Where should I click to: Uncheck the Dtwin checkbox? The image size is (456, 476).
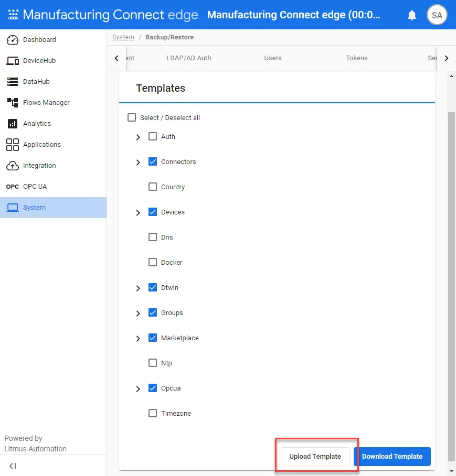coord(153,287)
